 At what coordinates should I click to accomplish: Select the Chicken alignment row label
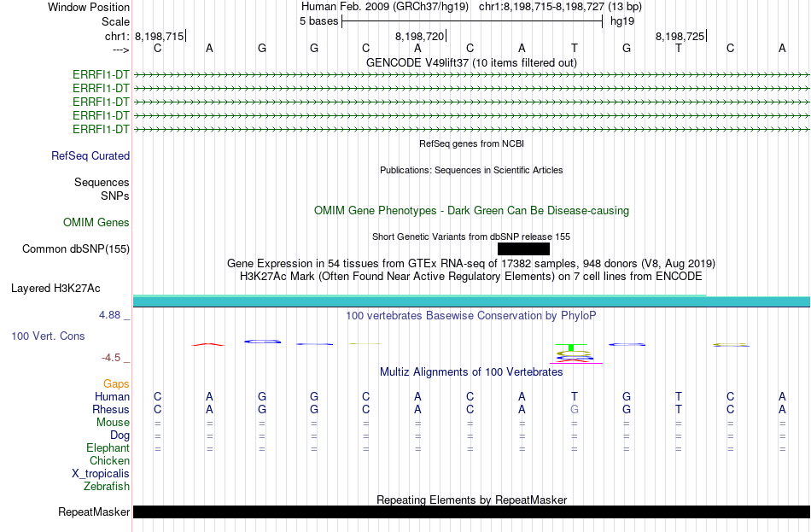[x=109, y=460]
